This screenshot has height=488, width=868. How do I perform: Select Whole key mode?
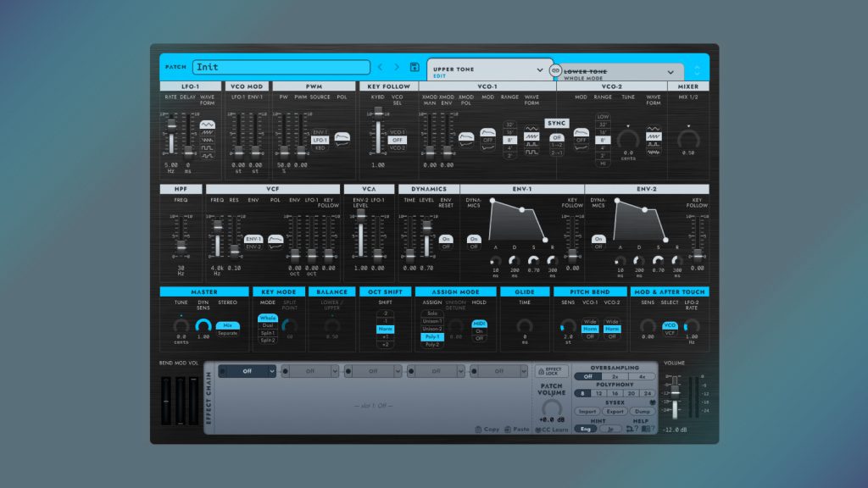(x=268, y=319)
